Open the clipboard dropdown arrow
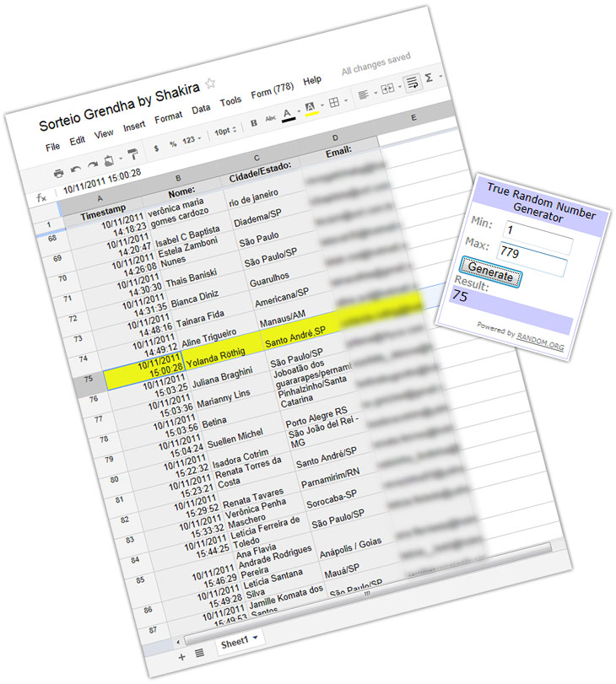This screenshot has width=616, height=684. [x=121, y=159]
